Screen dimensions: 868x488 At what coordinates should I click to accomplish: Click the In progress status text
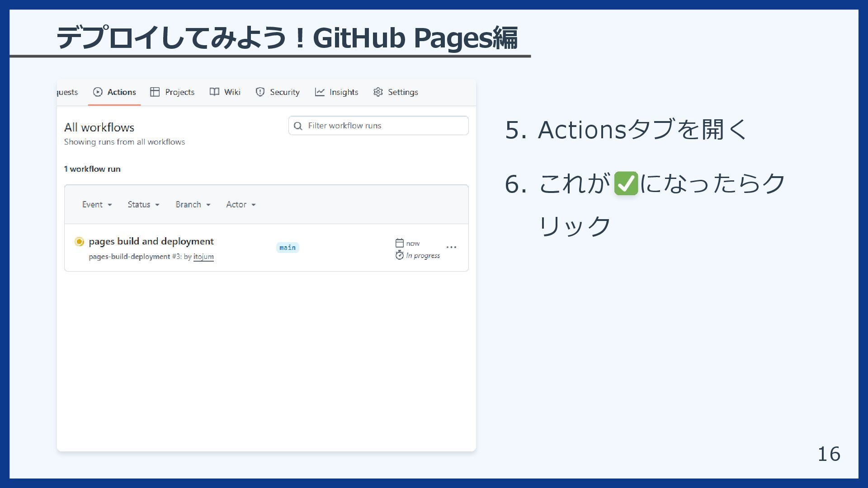423,256
